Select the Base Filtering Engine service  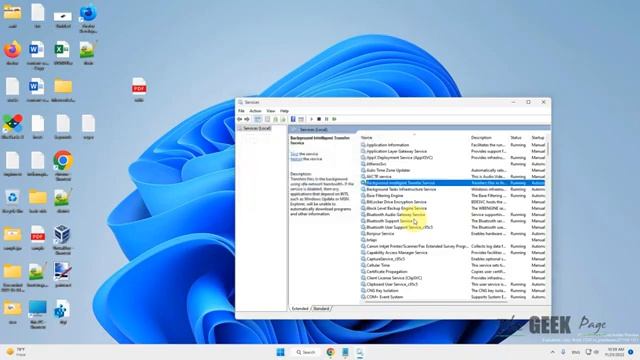click(453, 196)
